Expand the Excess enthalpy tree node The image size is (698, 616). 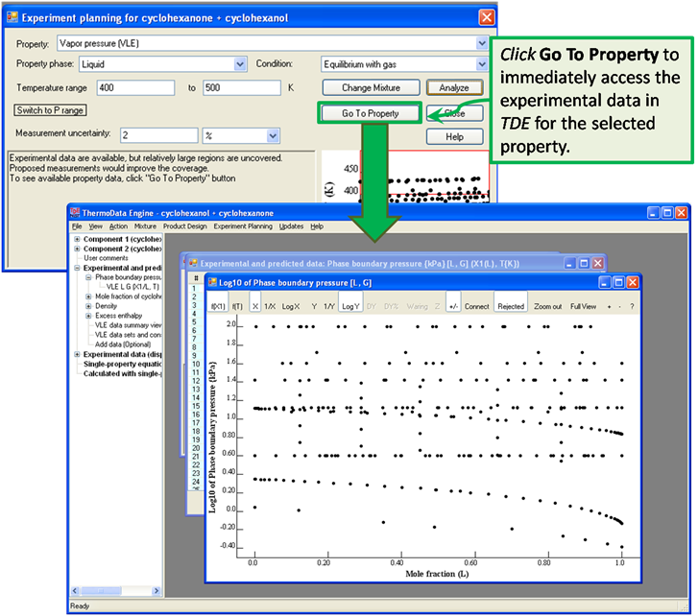[x=88, y=316]
